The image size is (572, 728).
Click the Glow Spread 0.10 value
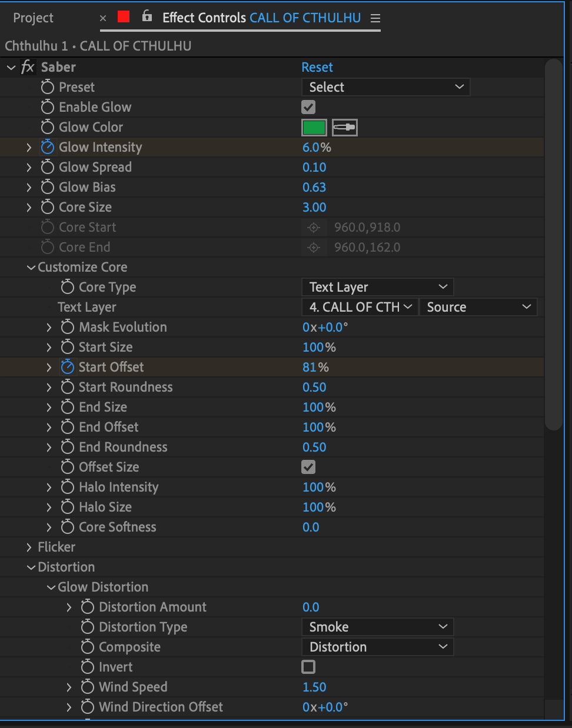[314, 167]
